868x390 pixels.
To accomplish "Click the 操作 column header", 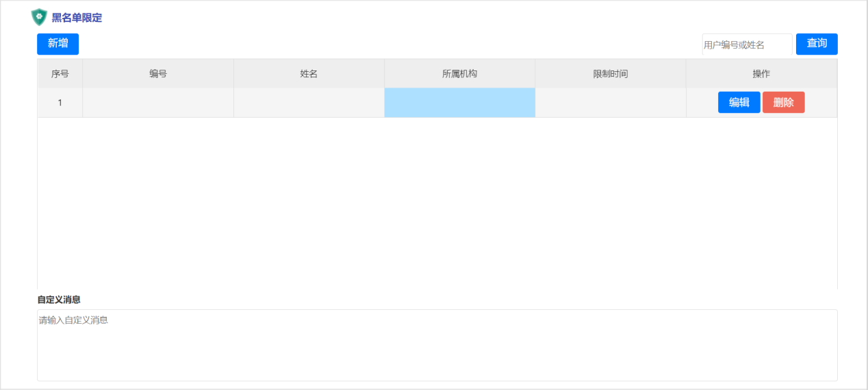I will click(761, 74).
